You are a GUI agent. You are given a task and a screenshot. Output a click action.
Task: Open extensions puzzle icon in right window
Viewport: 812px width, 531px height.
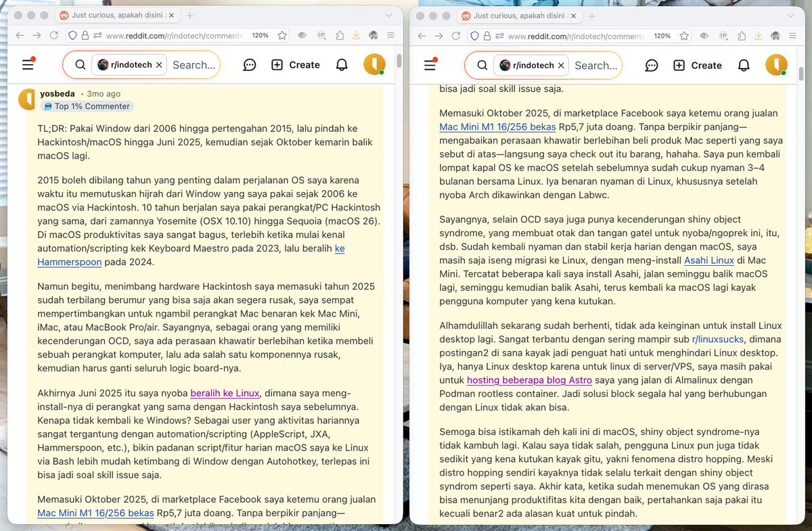pos(742,35)
